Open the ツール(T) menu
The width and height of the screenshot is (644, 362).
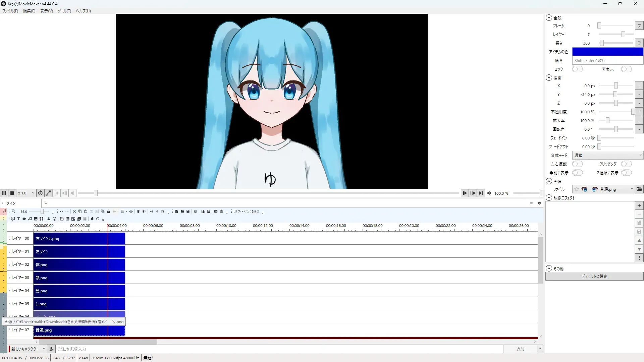[64, 11]
